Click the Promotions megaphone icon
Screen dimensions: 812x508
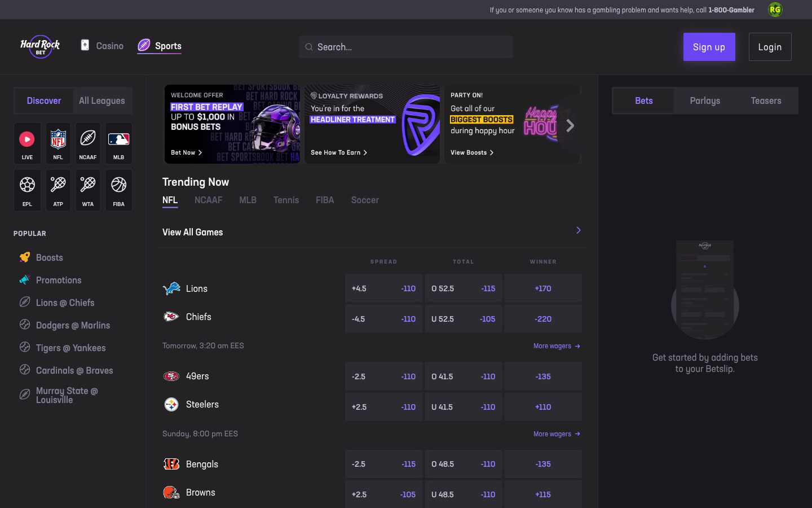[25, 280]
